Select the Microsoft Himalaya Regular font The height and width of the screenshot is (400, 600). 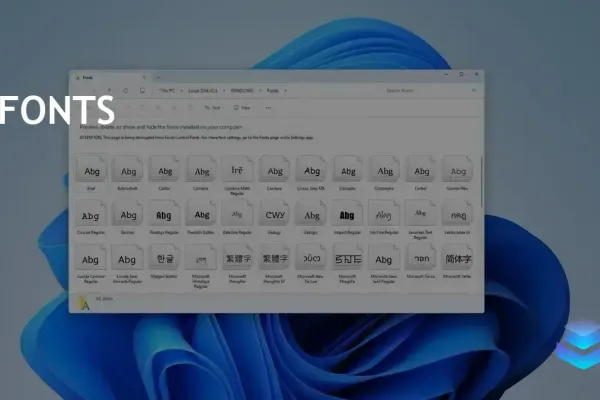pyautogui.click(x=201, y=257)
